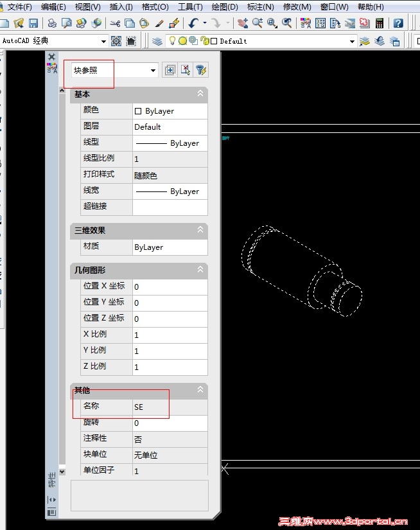Click the layer color square before Default
This screenshot has height=530, width=420.
[x=214, y=41]
